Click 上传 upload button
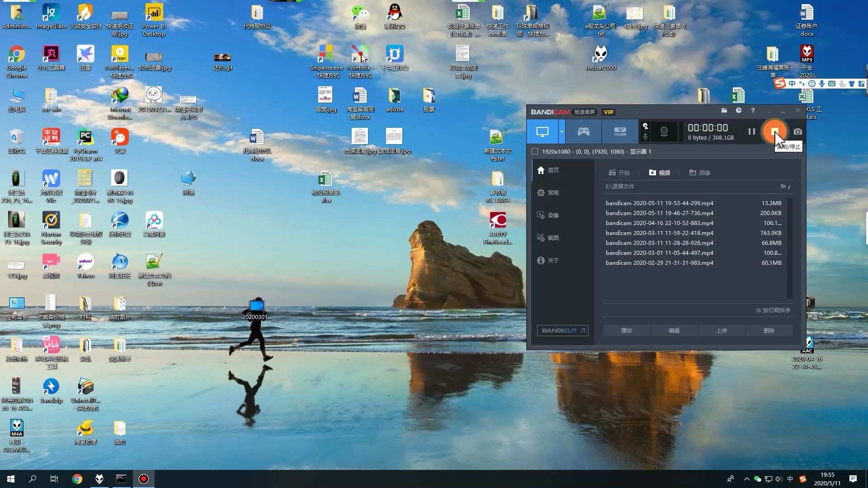 click(x=722, y=331)
